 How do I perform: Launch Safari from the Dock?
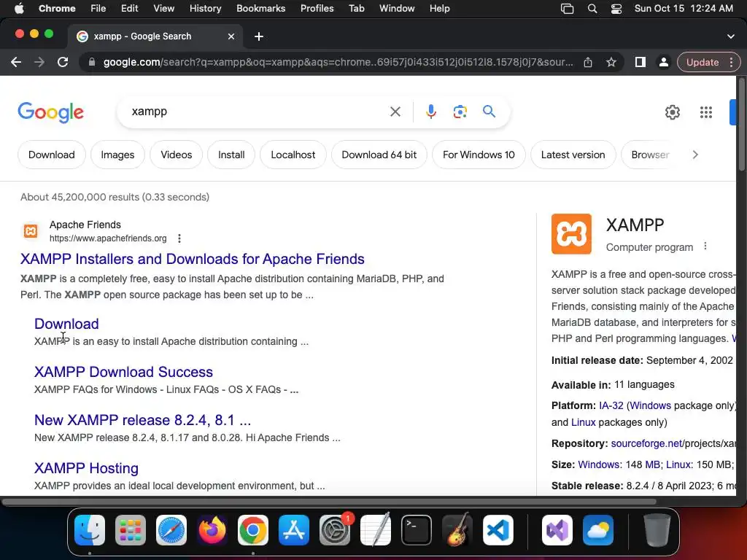[x=171, y=530]
